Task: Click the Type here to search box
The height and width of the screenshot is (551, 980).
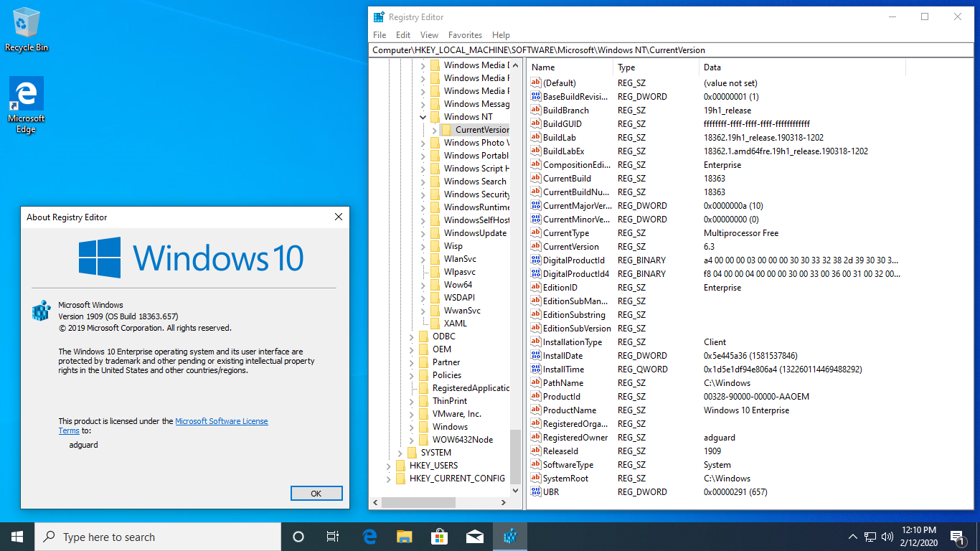Action: coord(158,537)
